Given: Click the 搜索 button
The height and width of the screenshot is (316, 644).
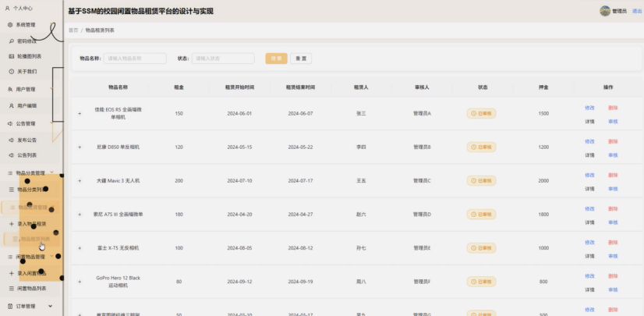Looking at the screenshot, I should point(277,59).
